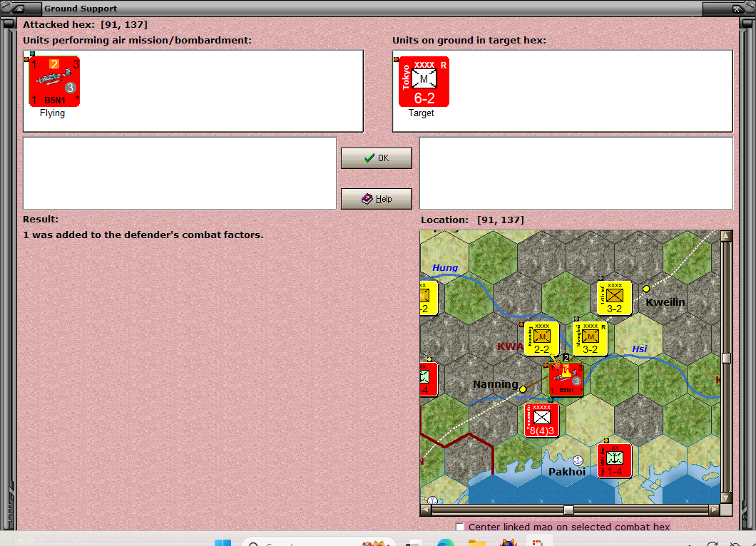Click the yellow city dot at Kweilin
Viewport: 756px width, 546px height.
click(645, 289)
